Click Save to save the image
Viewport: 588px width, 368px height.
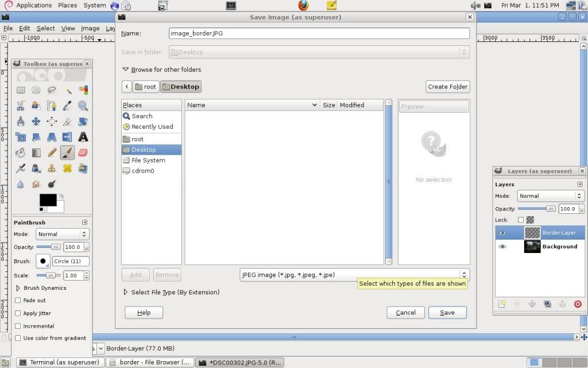[x=447, y=312]
